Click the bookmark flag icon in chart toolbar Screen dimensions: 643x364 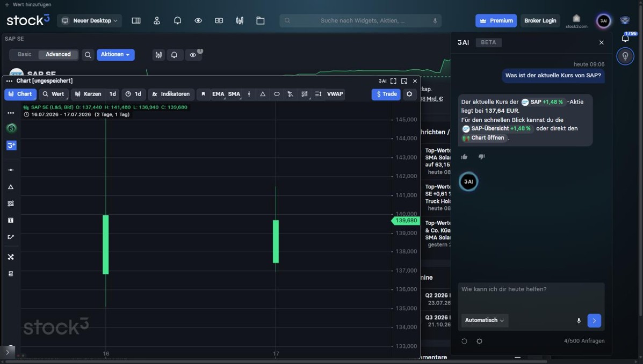tap(203, 94)
